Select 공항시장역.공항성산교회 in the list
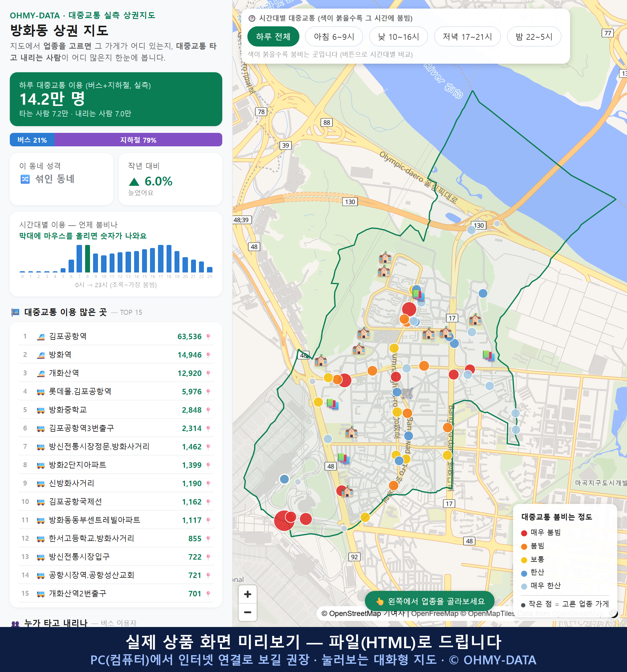Viewport: 627px width, 672px height. 116,575
